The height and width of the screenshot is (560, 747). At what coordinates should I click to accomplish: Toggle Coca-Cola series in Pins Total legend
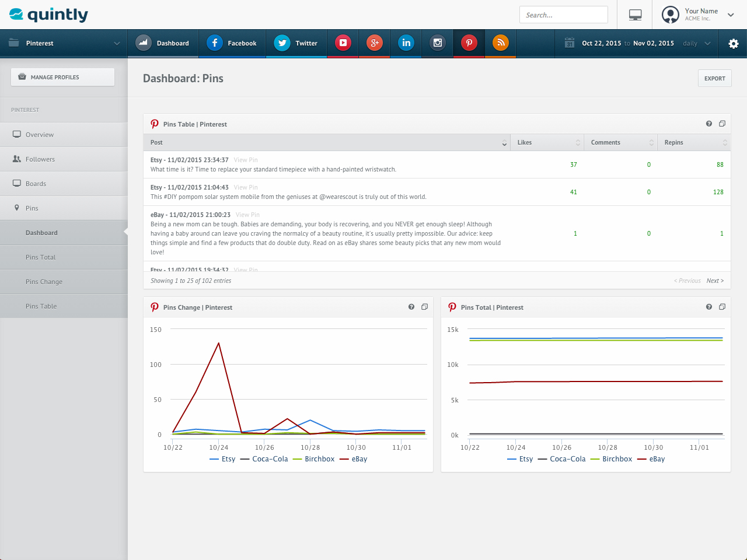[561, 459]
